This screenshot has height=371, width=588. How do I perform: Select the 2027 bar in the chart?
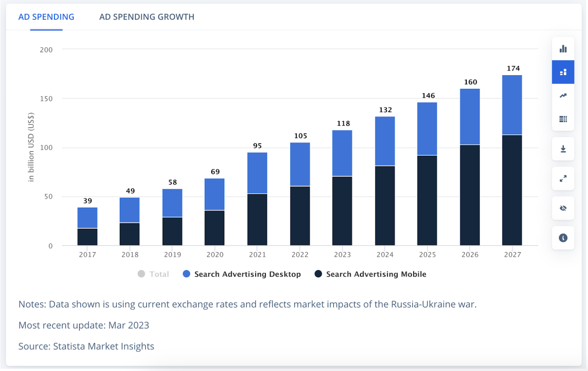click(x=512, y=158)
